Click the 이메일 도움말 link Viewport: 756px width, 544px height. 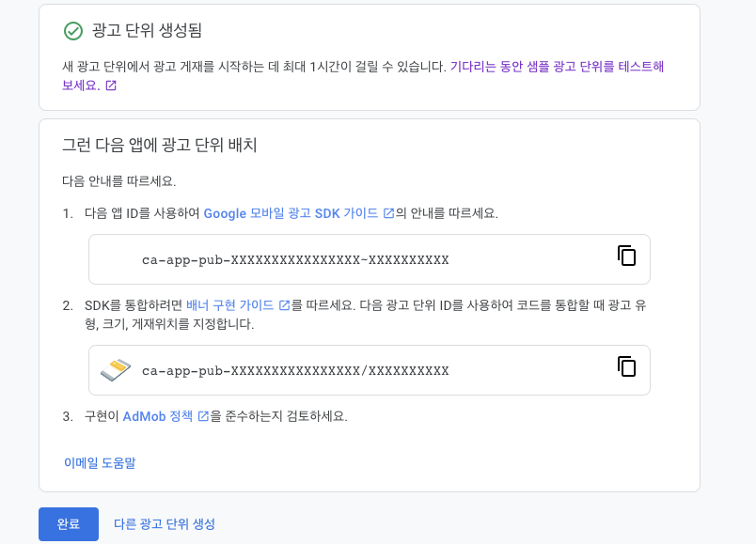pos(100,462)
